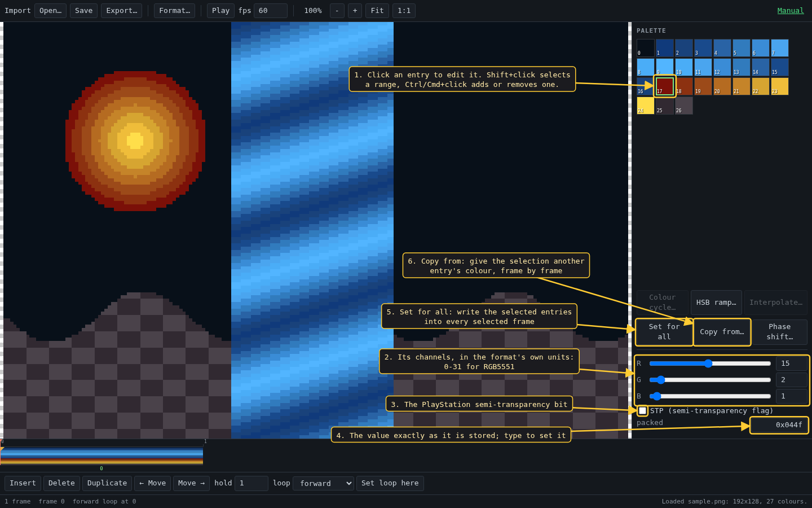The height and width of the screenshot is (508, 812).
Task: Select palette entry 24 yellow swatch
Action: 646,106
